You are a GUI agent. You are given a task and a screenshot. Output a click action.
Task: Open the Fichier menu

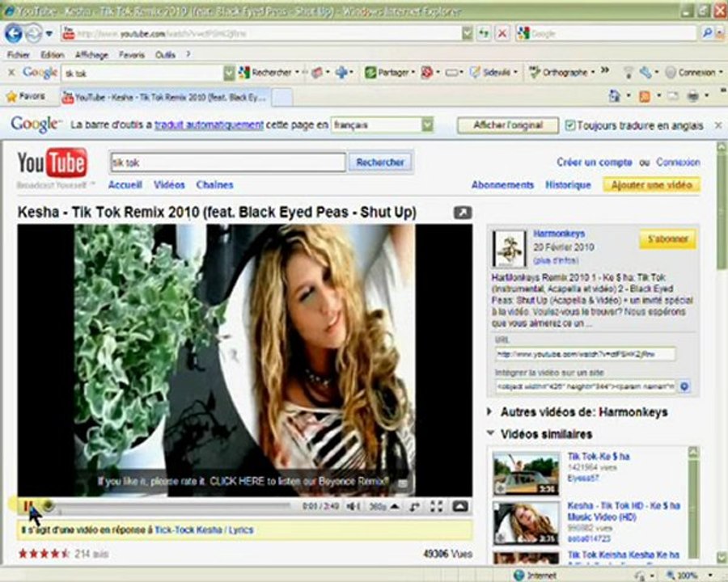point(19,55)
